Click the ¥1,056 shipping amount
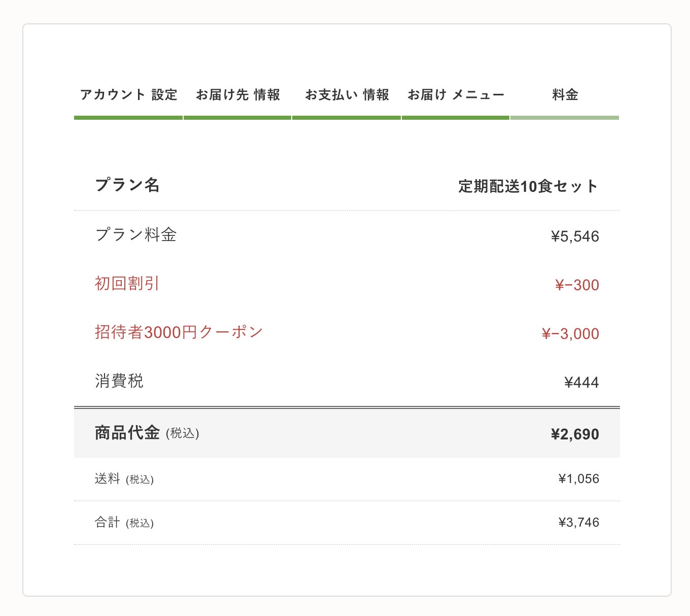The width and height of the screenshot is (690, 616). [578, 479]
